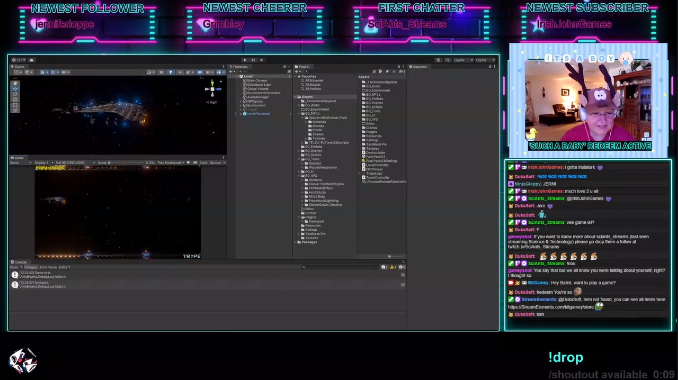Click the Pause button in Unity toolbar

tap(254, 60)
